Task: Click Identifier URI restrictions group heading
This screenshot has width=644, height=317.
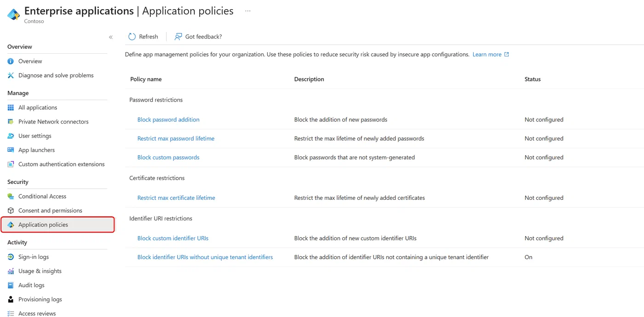Action: [161, 218]
